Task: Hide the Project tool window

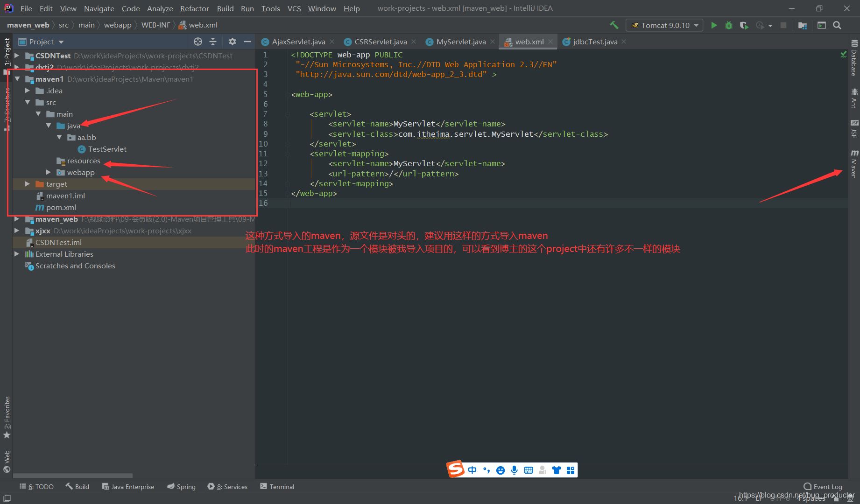Action: click(x=247, y=42)
